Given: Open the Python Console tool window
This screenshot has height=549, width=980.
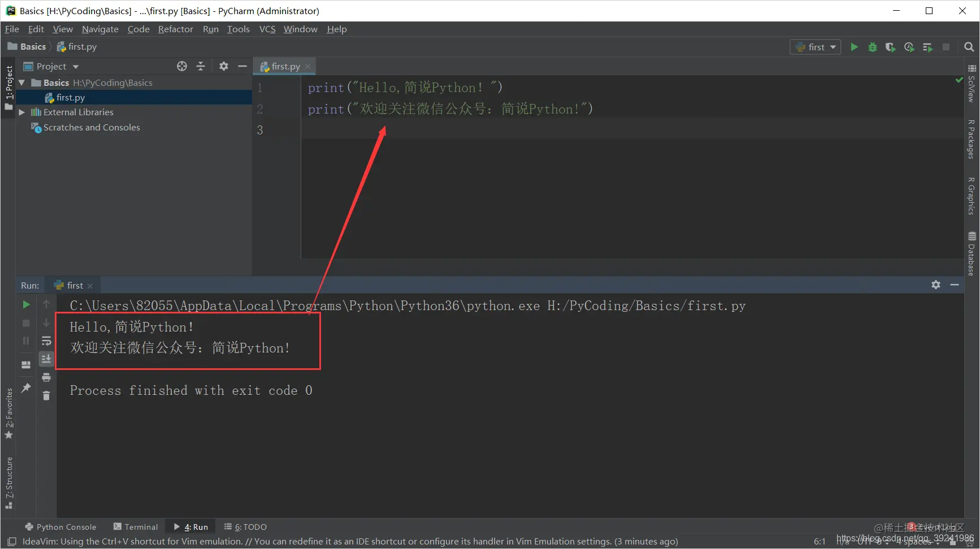Looking at the screenshot, I should (x=60, y=527).
